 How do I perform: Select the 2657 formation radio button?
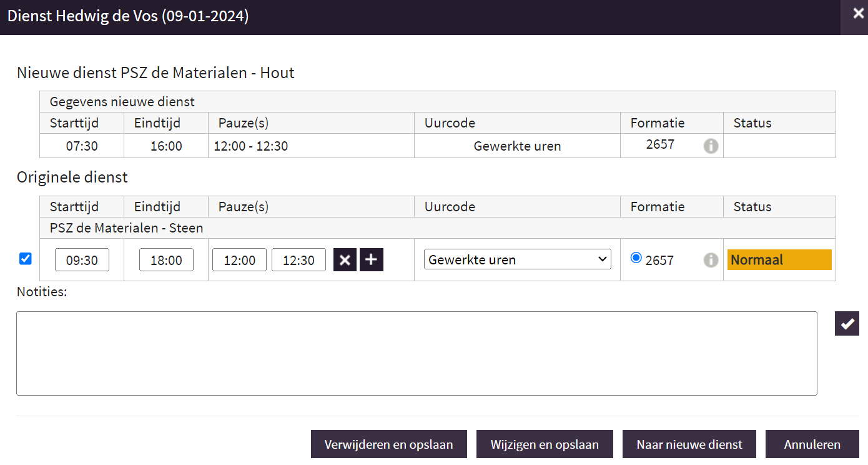pyautogui.click(x=636, y=258)
